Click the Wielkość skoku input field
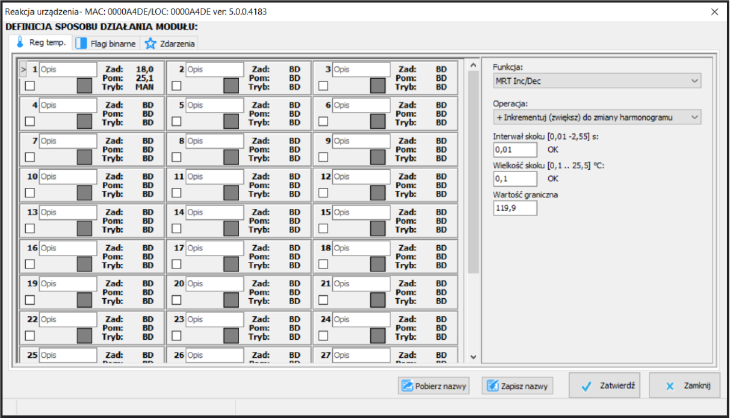Screen dimensions: 730x418 [515, 179]
